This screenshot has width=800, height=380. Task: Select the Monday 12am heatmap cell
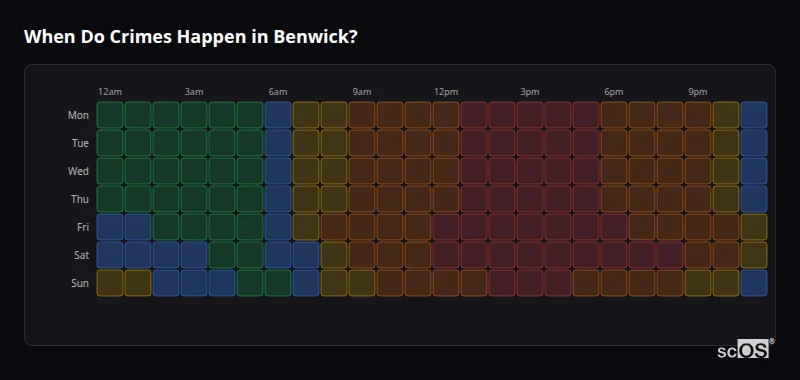point(110,115)
